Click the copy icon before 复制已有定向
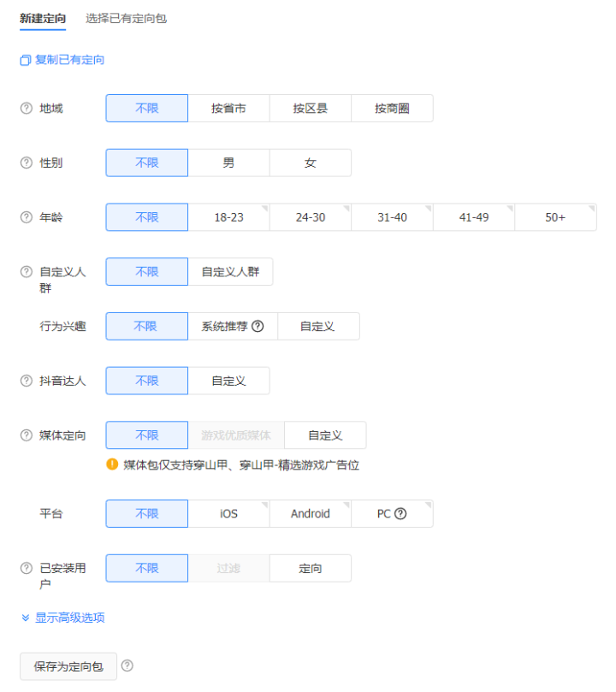This screenshot has height=692, width=616. pos(25,61)
